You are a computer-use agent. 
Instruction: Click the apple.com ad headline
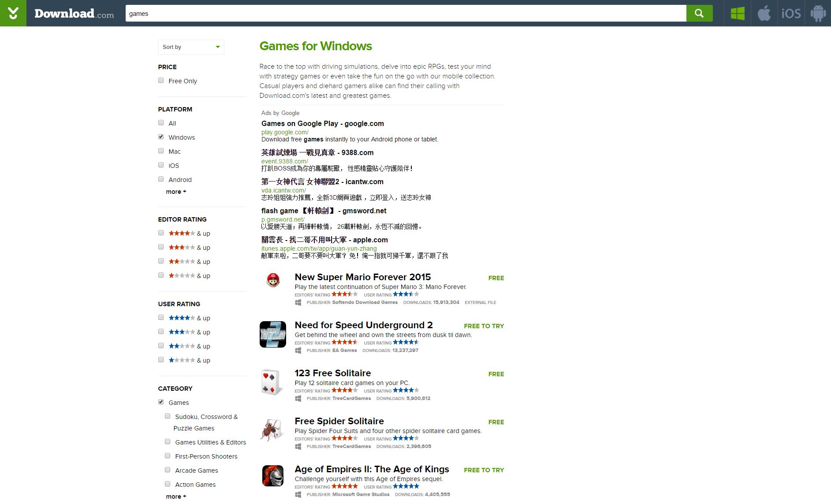click(x=324, y=240)
